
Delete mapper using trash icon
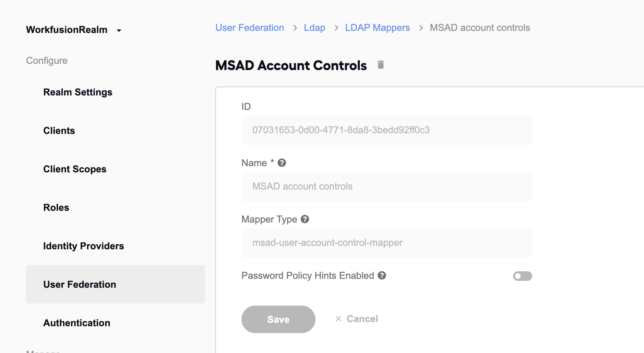381,65
